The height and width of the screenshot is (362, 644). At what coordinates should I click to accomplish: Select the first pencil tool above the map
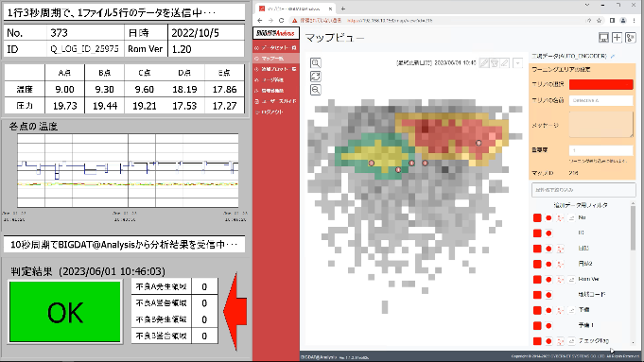click(x=484, y=62)
